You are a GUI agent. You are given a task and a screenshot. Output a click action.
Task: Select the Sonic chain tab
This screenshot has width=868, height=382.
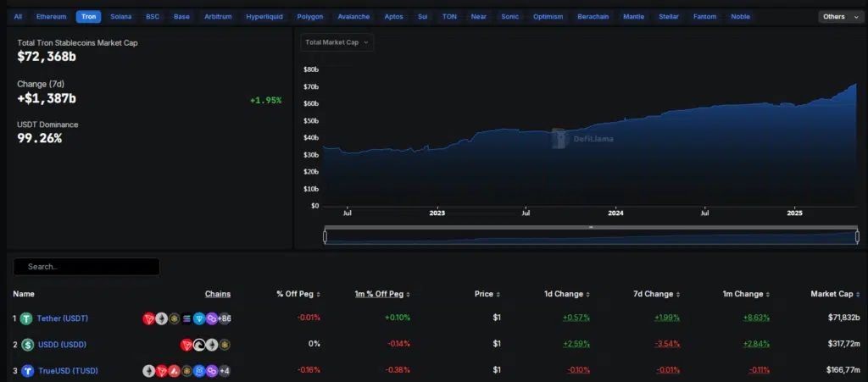pyautogui.click(x=509, y=17)
